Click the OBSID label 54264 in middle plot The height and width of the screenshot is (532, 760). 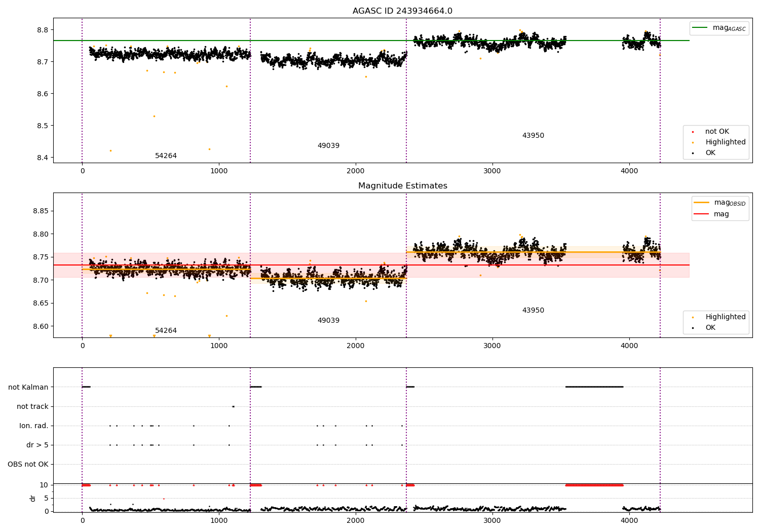(x=166, y=331)
